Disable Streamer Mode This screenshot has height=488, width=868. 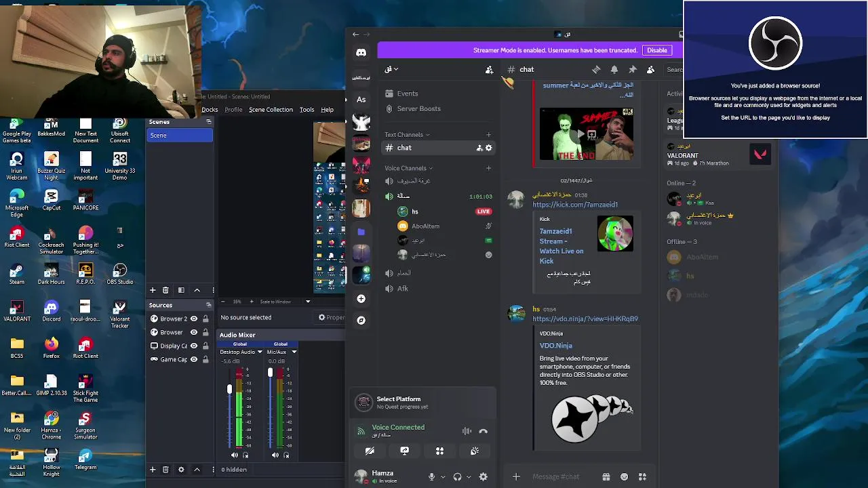click(x=657, y=50)
